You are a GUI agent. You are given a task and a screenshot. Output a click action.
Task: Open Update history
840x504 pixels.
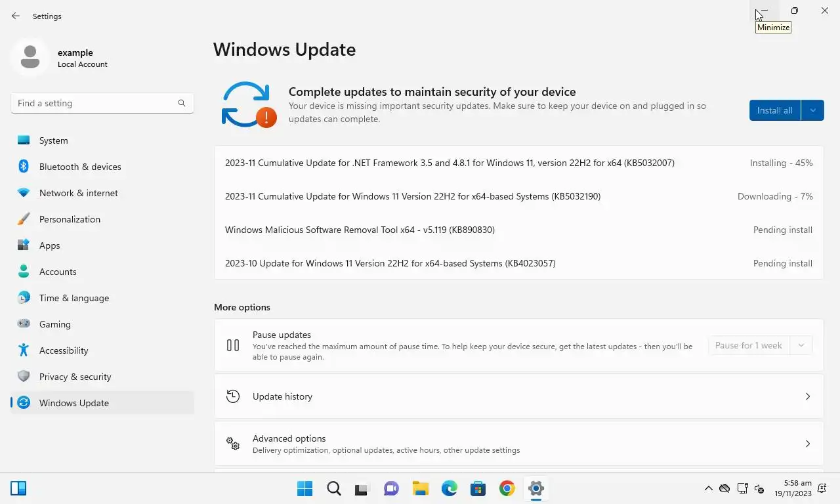pyautogui.click(x=518, y=396)
